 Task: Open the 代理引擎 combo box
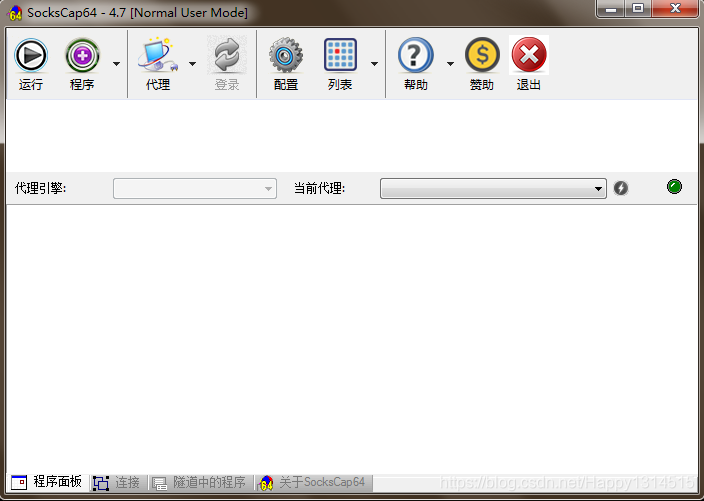(195, 189)
